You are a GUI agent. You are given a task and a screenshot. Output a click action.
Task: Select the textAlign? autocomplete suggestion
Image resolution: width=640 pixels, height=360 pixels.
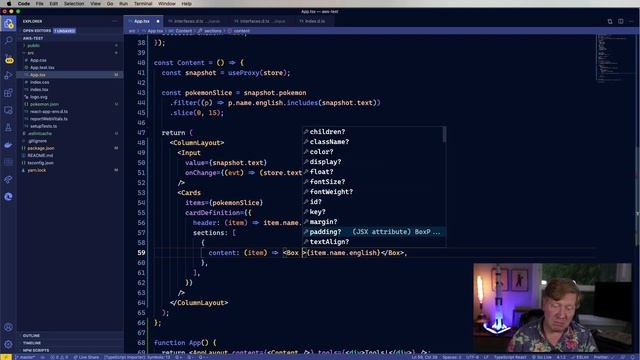(x=374, y=242)
